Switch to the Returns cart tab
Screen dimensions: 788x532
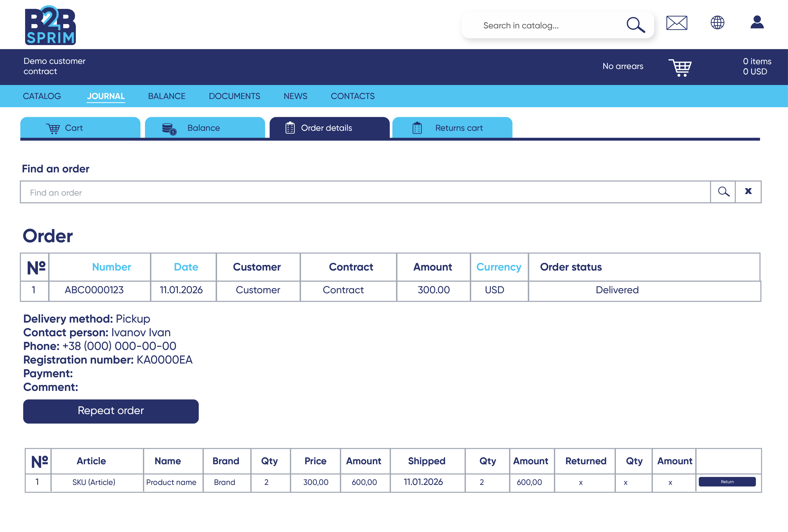click(x=452, y=128)
